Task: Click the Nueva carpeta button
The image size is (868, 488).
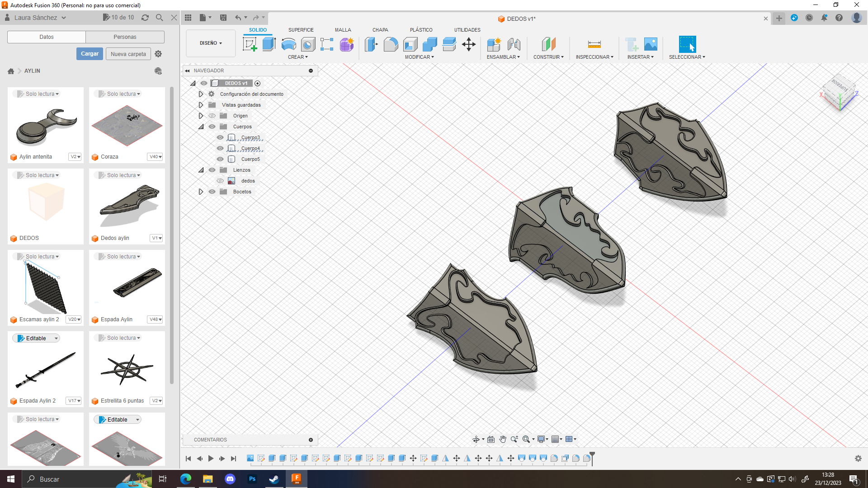Action: (128, 54)
